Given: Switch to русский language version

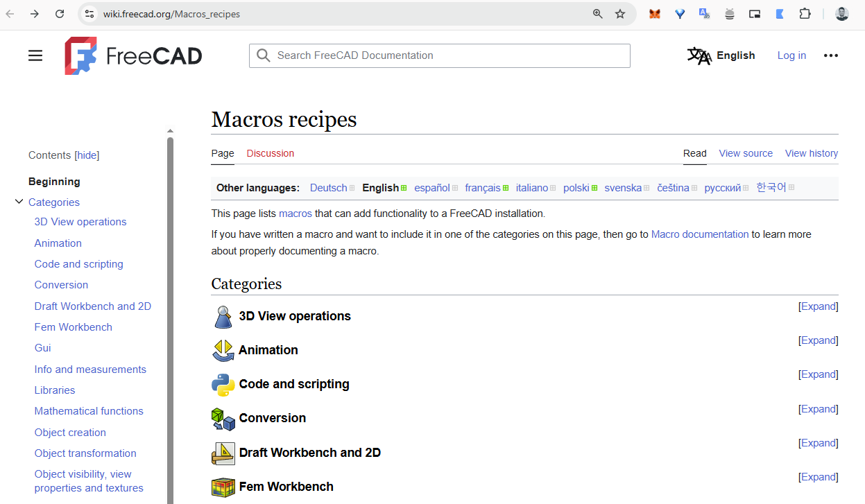Looking at the screenshot, I should [723, 188].
